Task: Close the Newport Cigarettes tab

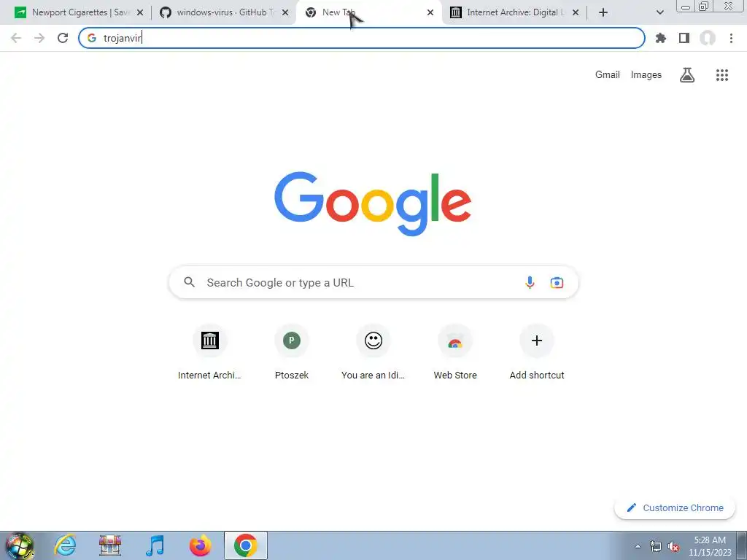Action: pos(140,12)
